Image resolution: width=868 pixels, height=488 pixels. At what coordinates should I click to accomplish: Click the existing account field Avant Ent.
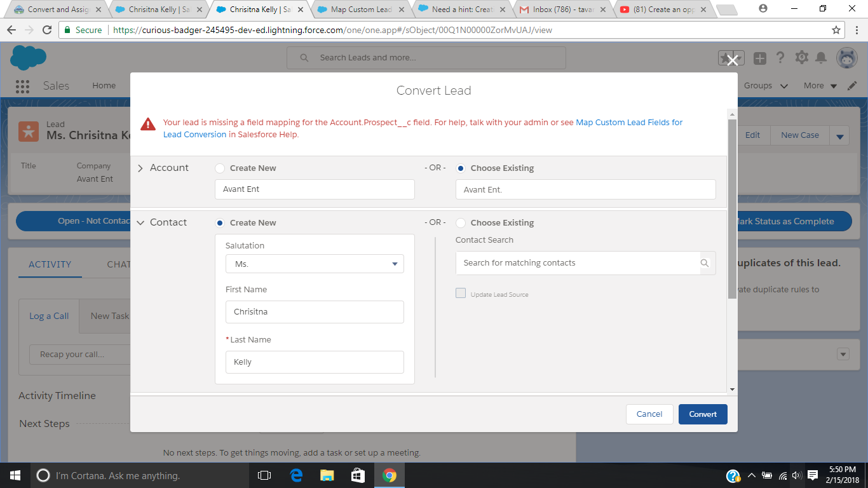click(586, 189)
